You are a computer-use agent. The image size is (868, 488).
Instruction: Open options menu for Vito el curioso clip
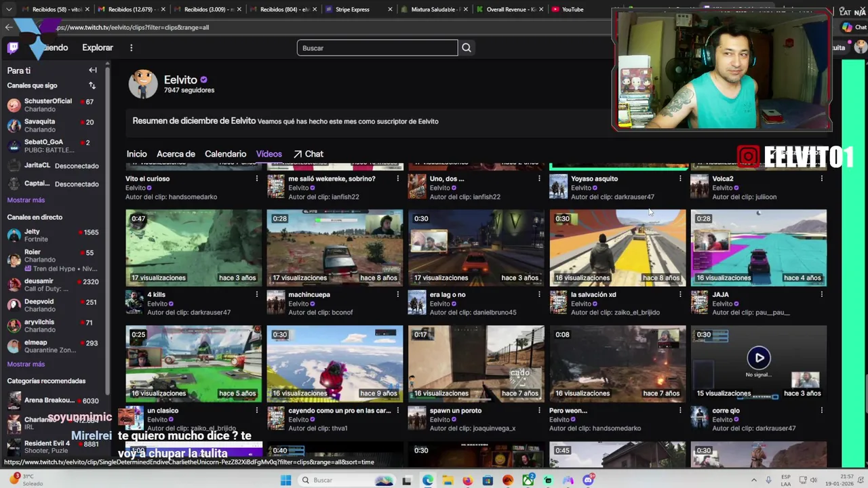pos(256,179)
